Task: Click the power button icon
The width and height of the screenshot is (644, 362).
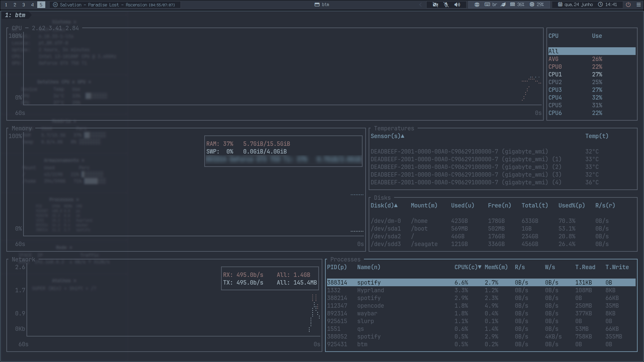Action: pos(628,5)
